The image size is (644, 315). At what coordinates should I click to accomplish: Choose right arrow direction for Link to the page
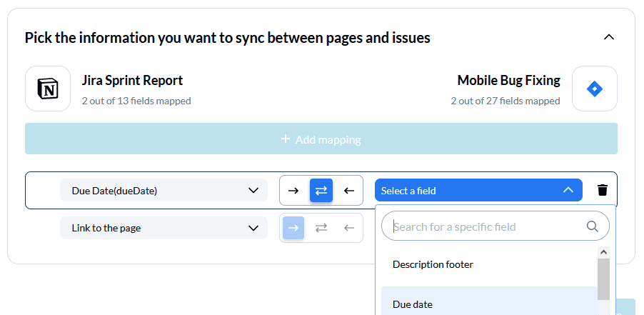pos(293,228)
